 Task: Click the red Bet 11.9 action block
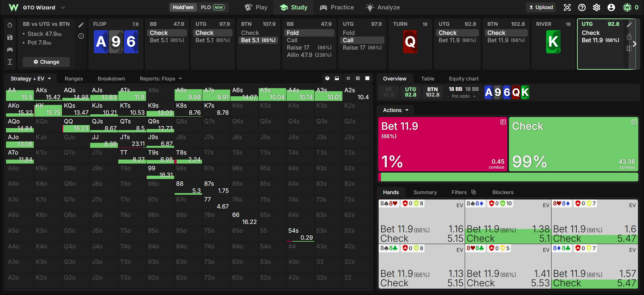pos(443,144)
